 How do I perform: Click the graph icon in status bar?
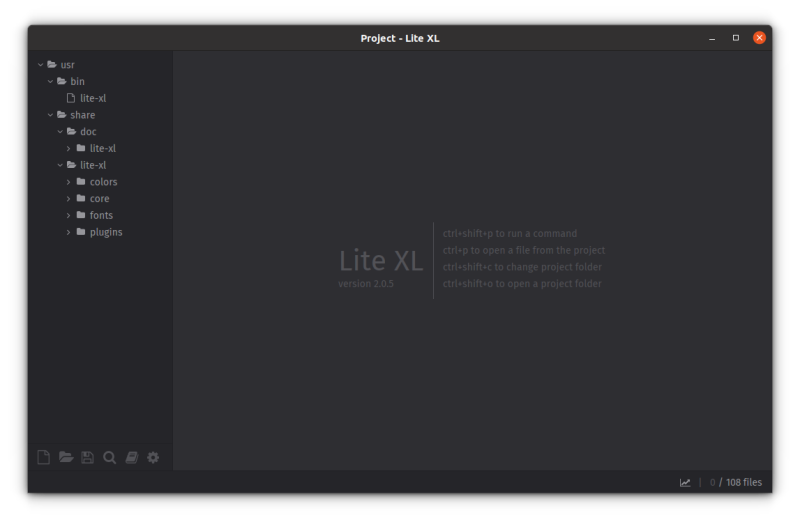(685, 482)
